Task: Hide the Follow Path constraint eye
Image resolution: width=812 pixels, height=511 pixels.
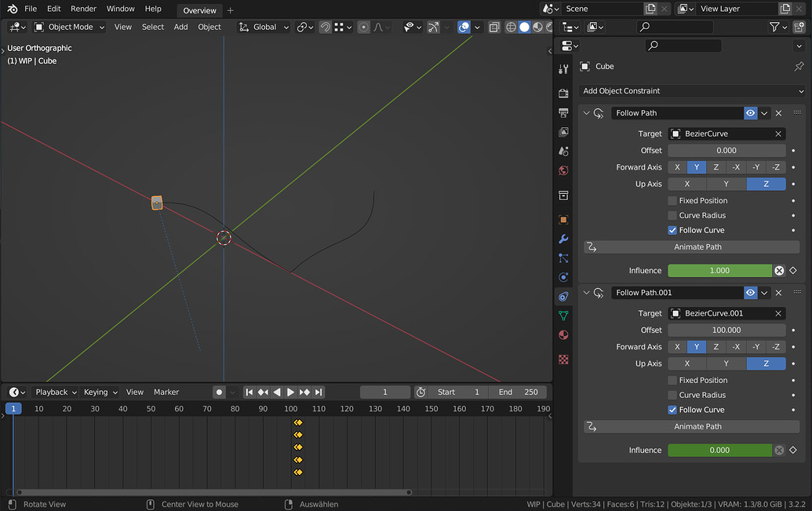Action: 750,113
